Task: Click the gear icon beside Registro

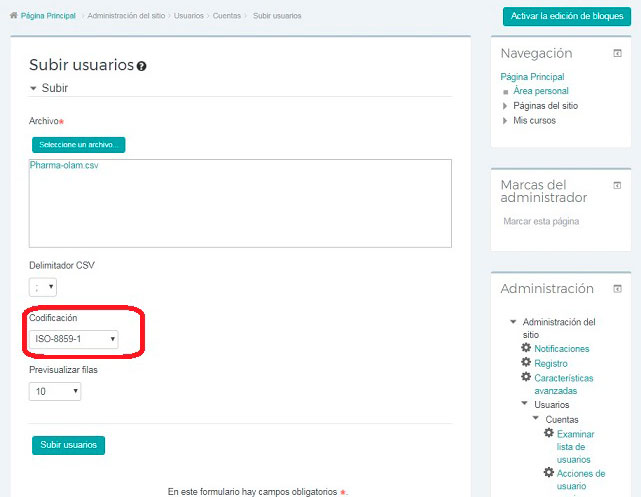Action: tap(526, 362)
